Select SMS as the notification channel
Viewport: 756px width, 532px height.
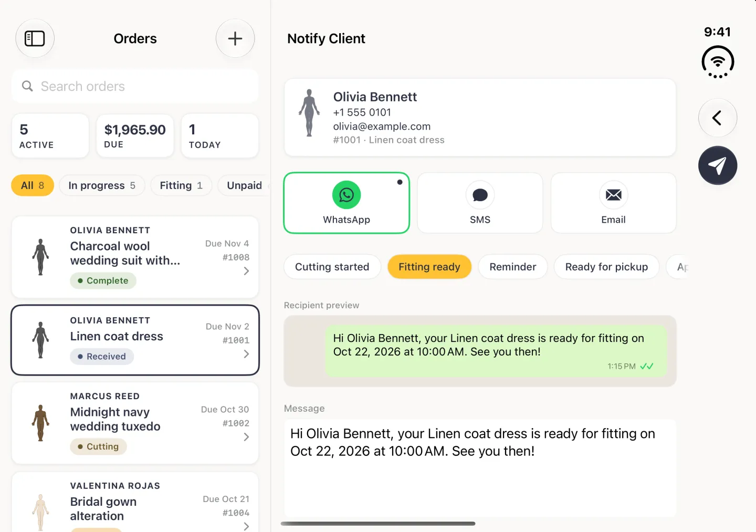480,203
